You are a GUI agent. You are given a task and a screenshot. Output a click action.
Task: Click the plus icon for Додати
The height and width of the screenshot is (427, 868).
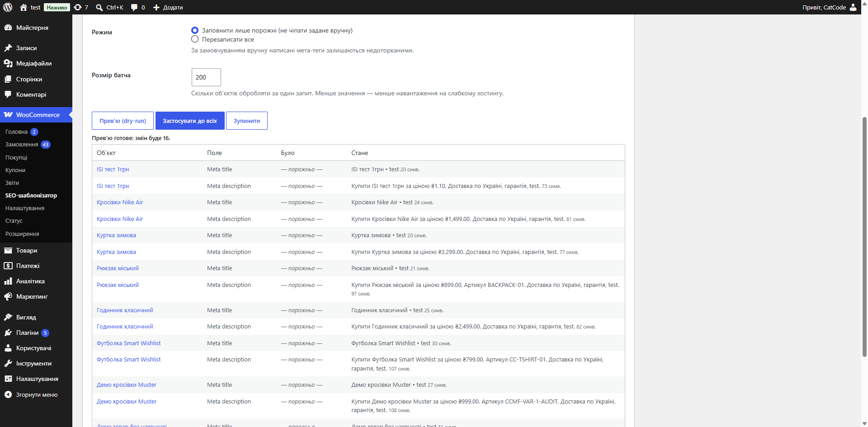(156, 7)
